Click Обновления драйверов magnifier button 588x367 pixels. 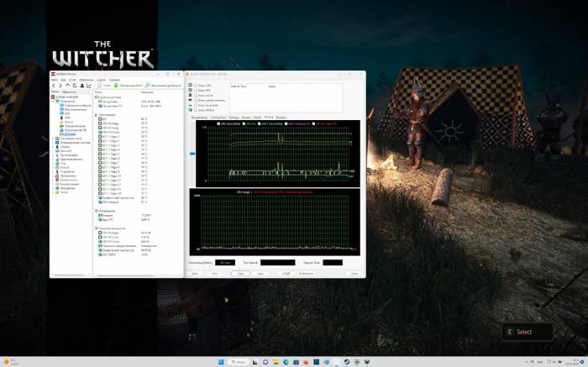[x=163, y=86]
